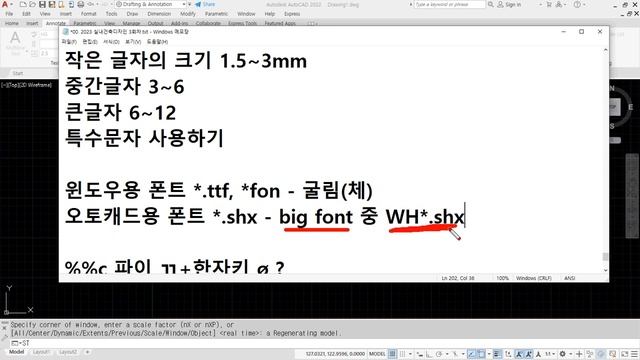The height and width of the screenshot is (360, 640).
Task: Click the coordinates readout in status bar
Action: (x=336, y=354)
